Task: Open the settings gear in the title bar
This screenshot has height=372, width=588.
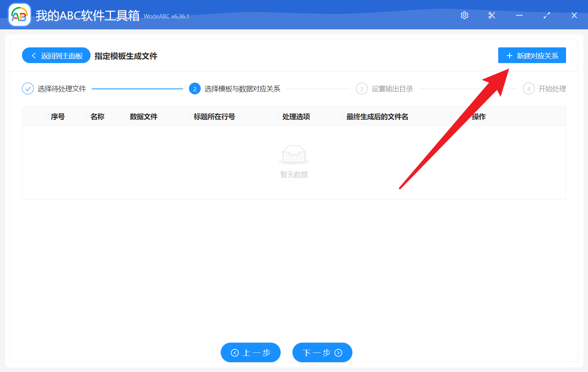Action: point(464,15)
